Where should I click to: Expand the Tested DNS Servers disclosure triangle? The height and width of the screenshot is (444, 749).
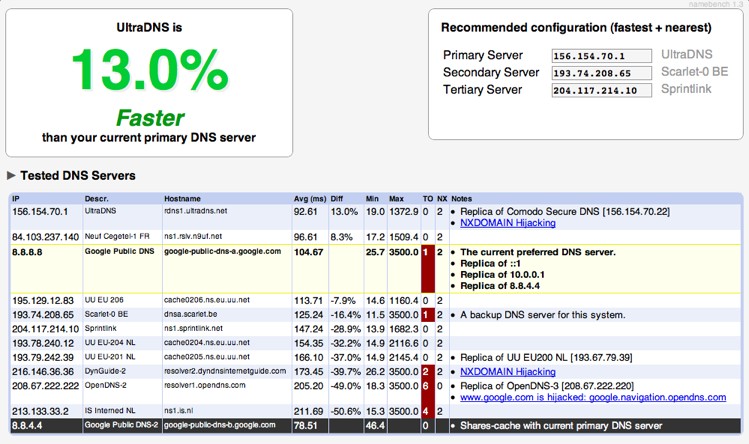click(x=12, y=176)
